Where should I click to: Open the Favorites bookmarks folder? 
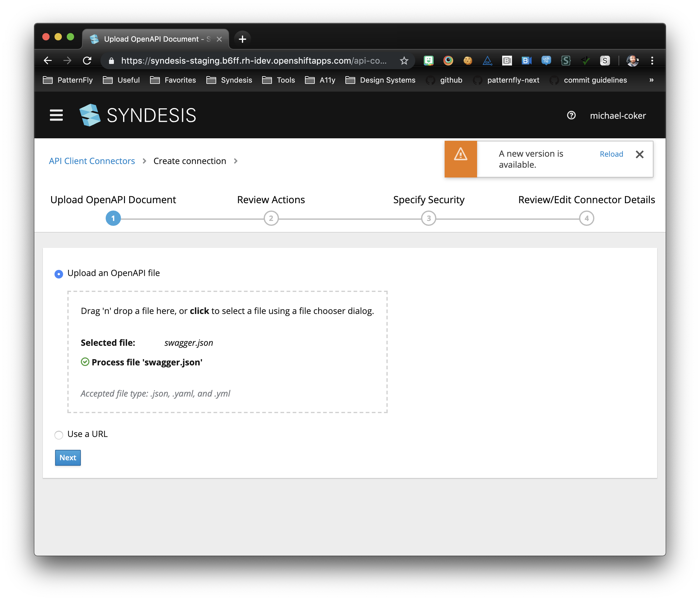[173, 80]
